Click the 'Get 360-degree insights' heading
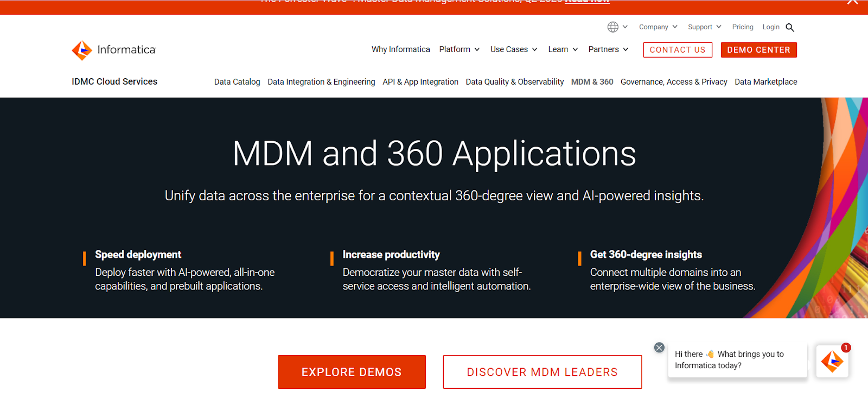This screenshot has height=398, width=868. coord(646,255)
